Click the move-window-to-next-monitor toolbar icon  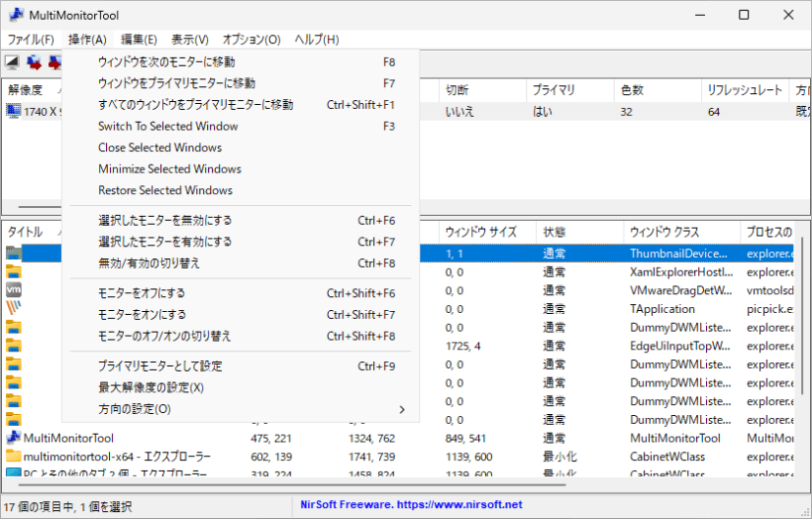coord(35,62)
